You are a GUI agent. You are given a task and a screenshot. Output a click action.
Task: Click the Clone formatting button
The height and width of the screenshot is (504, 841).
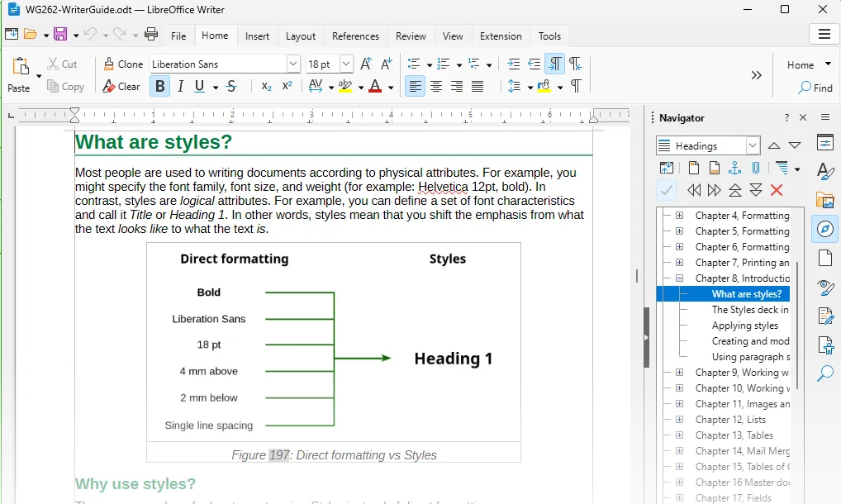(x=123, y=64)
